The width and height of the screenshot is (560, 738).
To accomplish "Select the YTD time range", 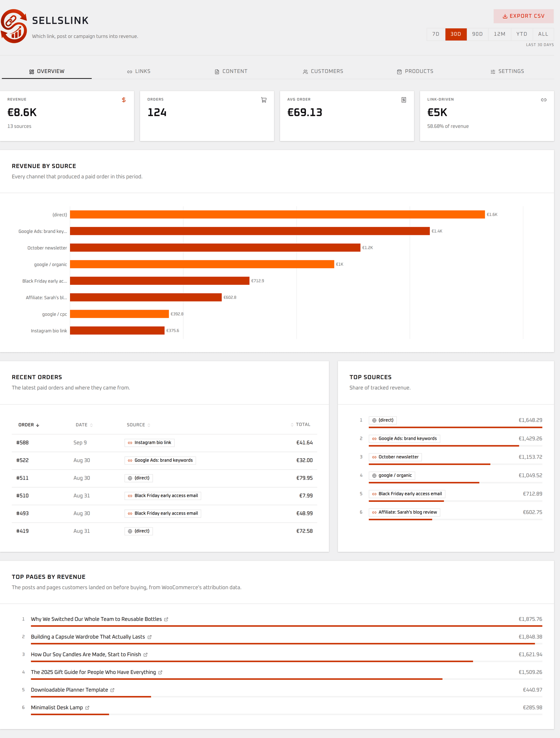I will (x=521, y=34).
